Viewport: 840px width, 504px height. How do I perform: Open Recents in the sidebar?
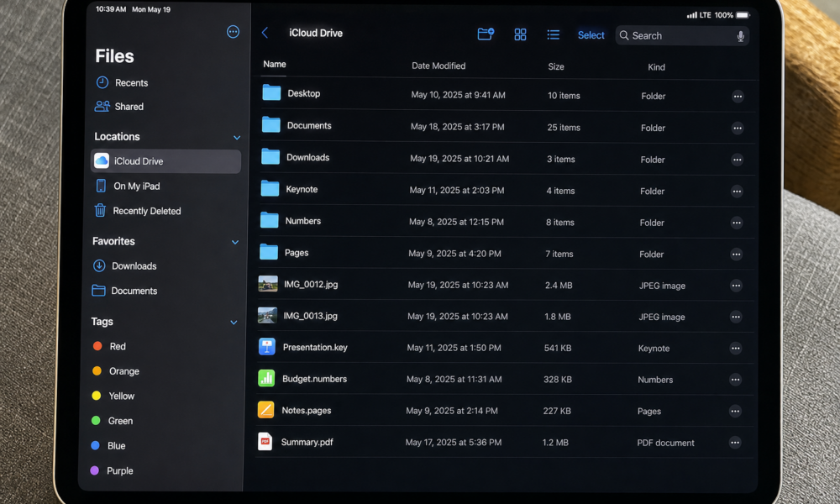click(x=122, y=82)
